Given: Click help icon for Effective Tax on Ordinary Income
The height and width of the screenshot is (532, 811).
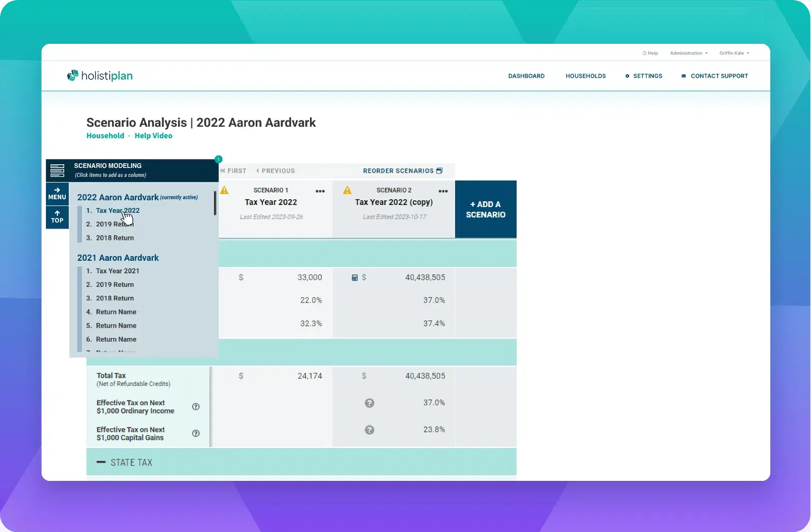Looking at the screenshot, I should click(x=196, y=407).
